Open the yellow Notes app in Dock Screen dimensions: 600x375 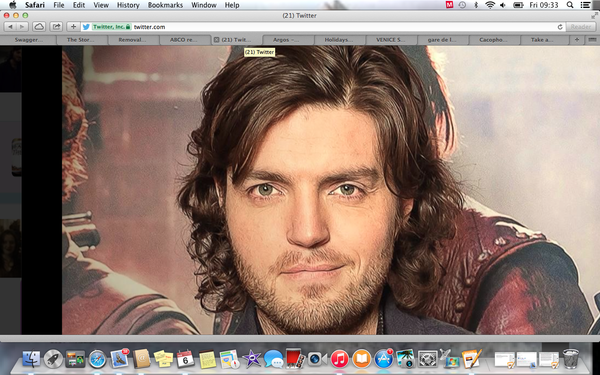tap(207, 359)
